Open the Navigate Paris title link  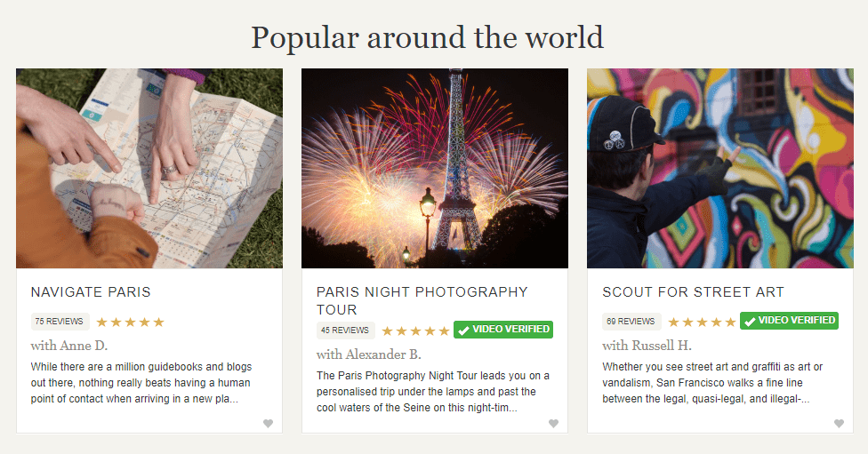click(91, 292)
